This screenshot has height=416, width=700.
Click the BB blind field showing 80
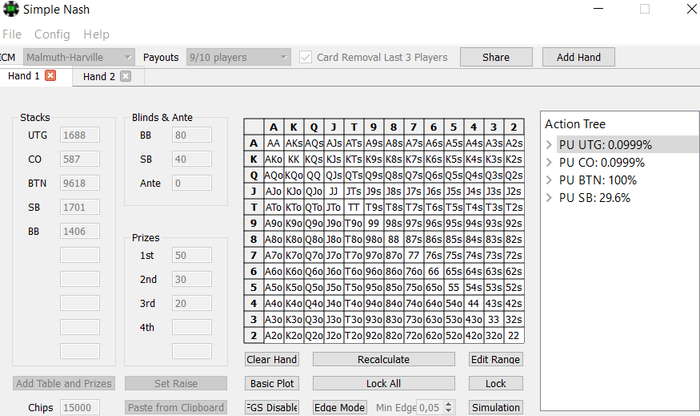click(x=192, y=135)
